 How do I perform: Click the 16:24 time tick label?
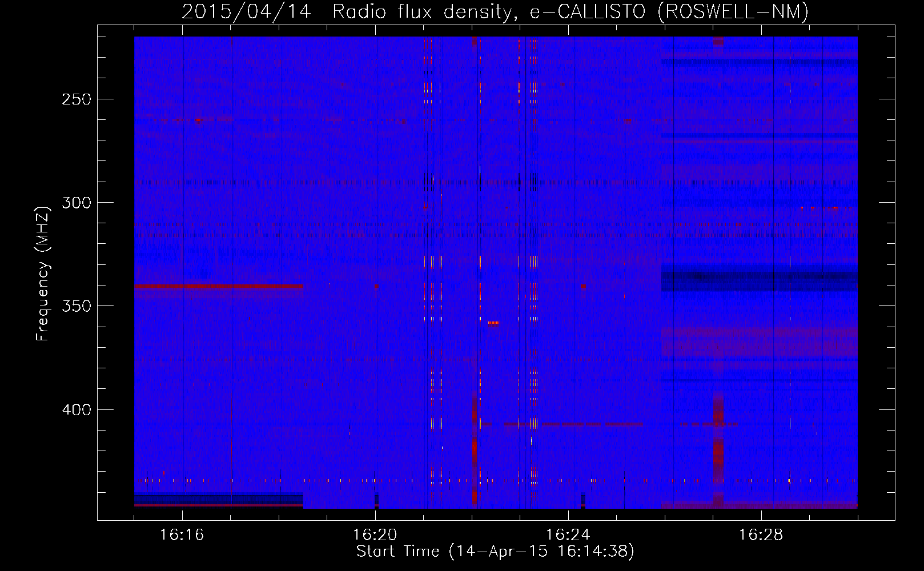click(568, 535)
